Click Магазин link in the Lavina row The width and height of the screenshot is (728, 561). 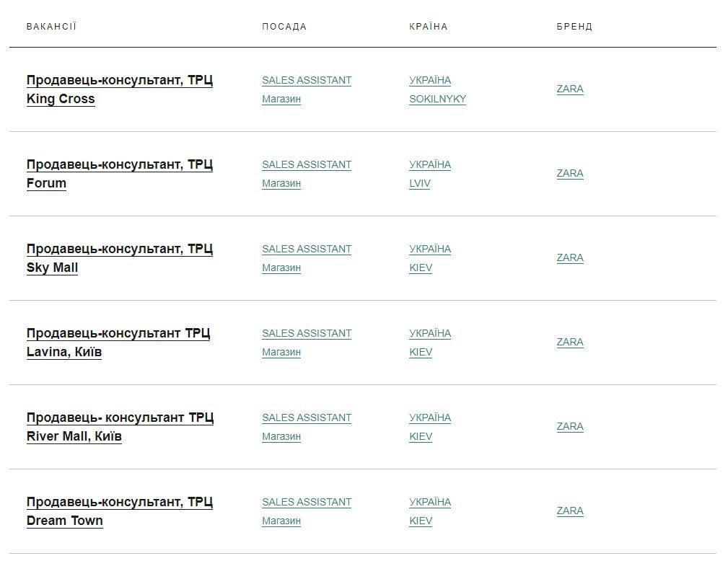[281, 353]
